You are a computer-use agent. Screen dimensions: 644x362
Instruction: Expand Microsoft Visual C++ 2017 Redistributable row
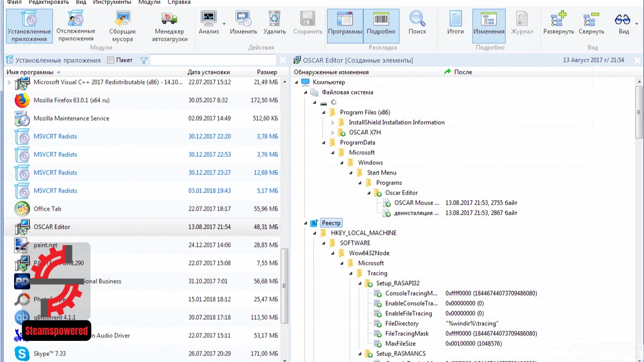pos(9,82)
